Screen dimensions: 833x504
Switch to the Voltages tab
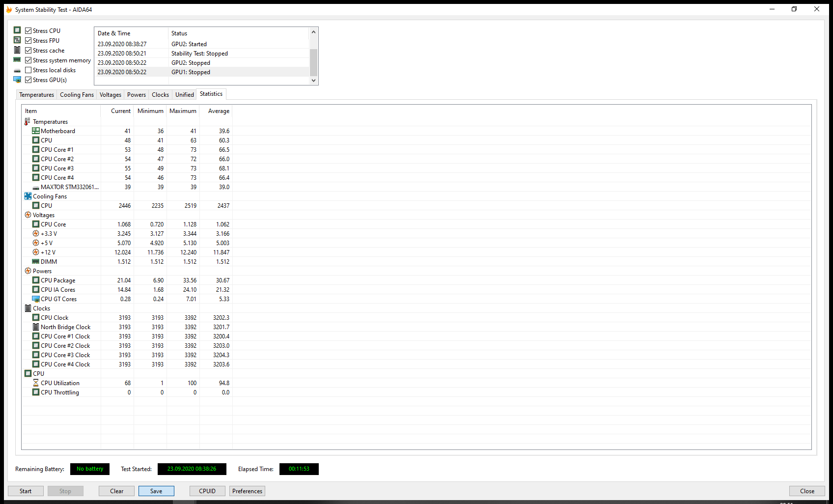click(111, 95)
